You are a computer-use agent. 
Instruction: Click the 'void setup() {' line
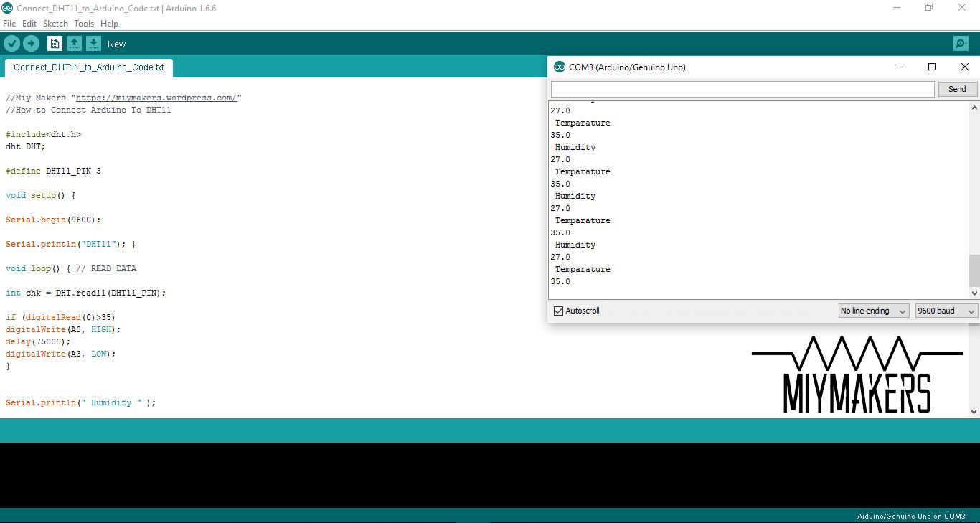coord(41,196)
